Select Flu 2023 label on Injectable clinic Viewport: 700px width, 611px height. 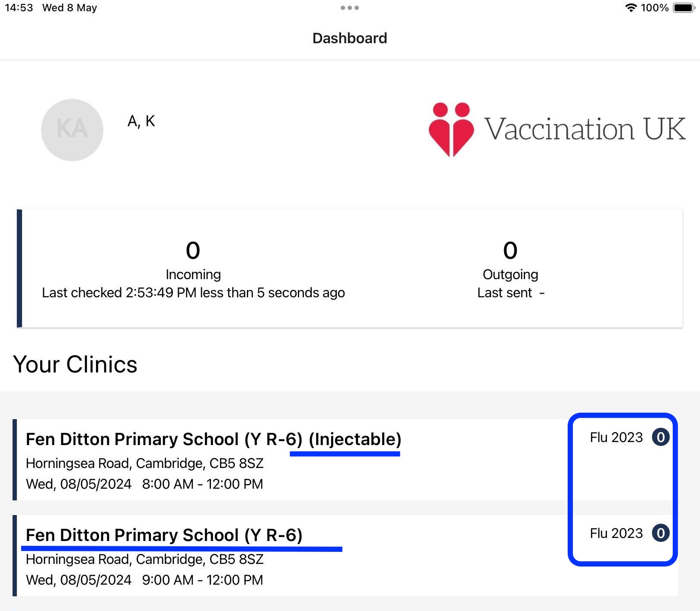616,437
